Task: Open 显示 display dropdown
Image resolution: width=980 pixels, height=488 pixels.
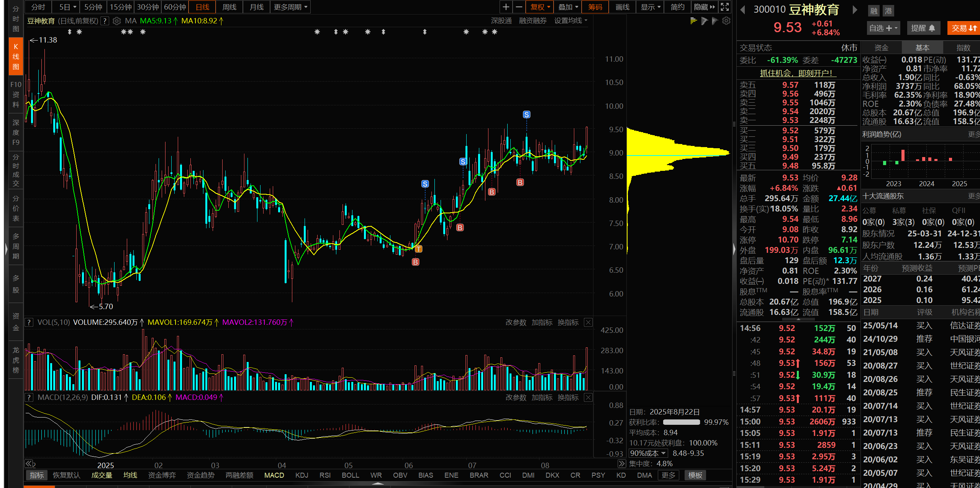Action: 650,7
